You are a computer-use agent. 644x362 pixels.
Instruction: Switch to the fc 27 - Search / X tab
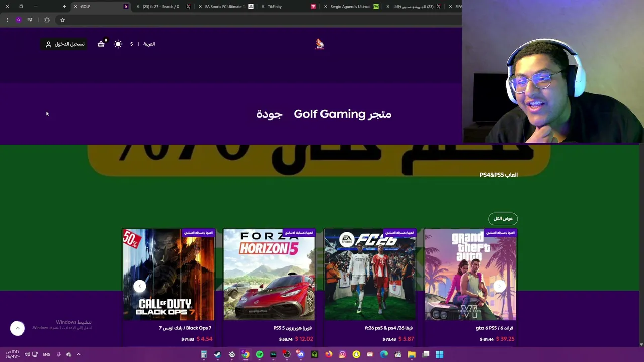(x=164, y=7)
